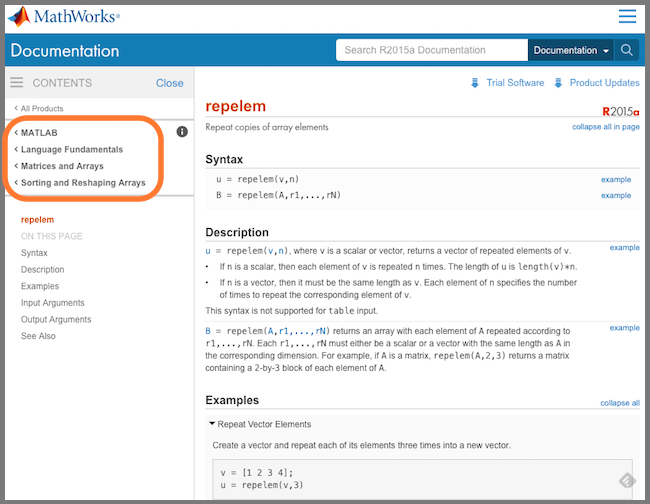Click inside the Search R2015a Documentation field
650x504 pixels.
431,50
